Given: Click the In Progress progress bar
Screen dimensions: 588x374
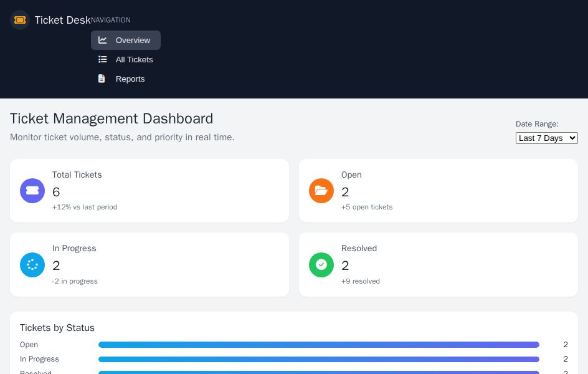Looking at the screenshot, I should [x=319, y=359].
